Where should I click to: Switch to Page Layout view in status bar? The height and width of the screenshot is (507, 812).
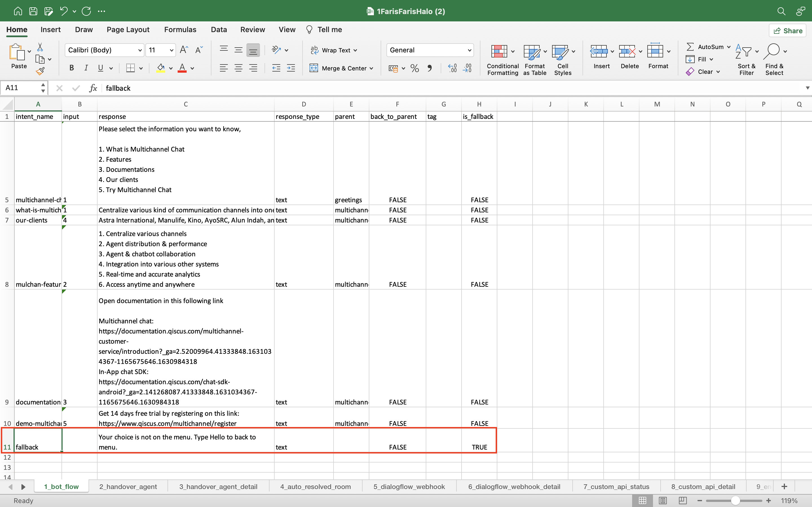(x=662, y=500)
